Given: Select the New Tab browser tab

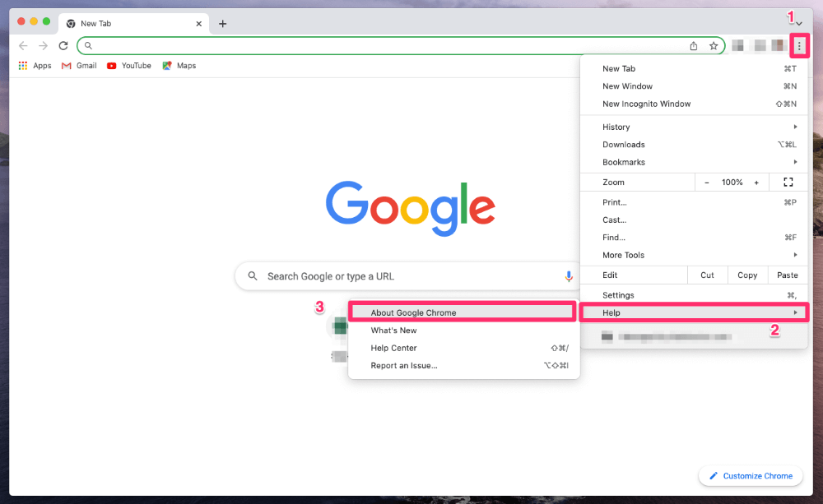Looking at the screenshot, I should (134, 24).
